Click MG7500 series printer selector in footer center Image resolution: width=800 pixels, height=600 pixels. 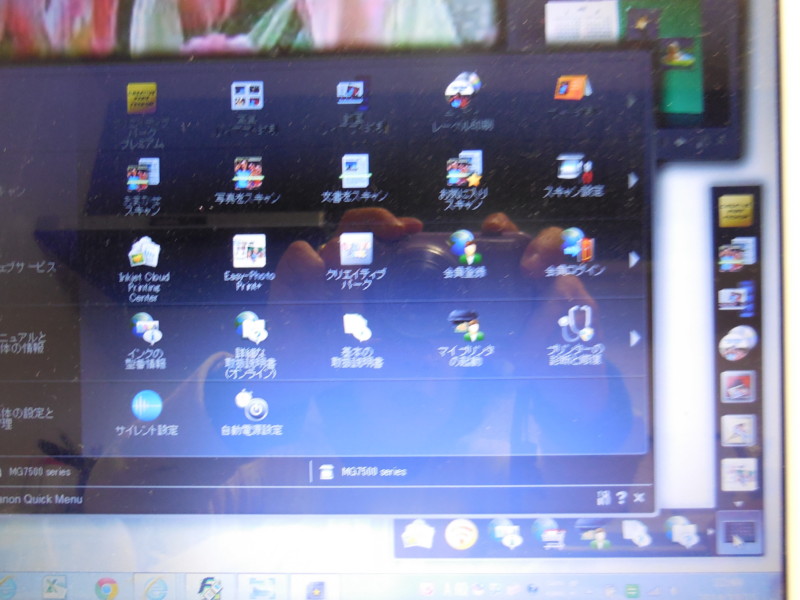[363, 472]
